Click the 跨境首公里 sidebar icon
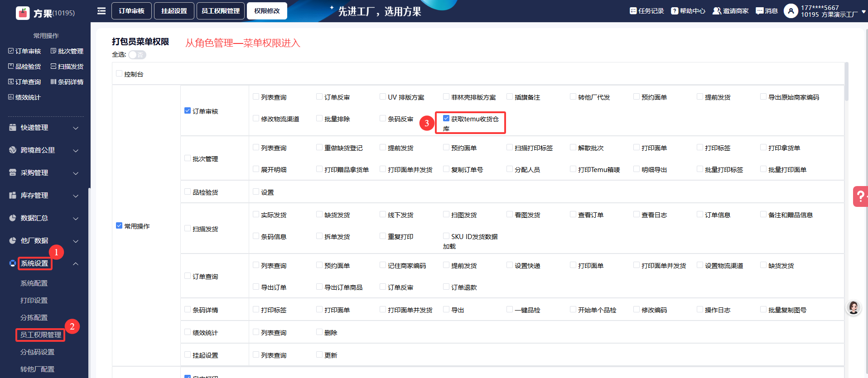 point(13,150)
